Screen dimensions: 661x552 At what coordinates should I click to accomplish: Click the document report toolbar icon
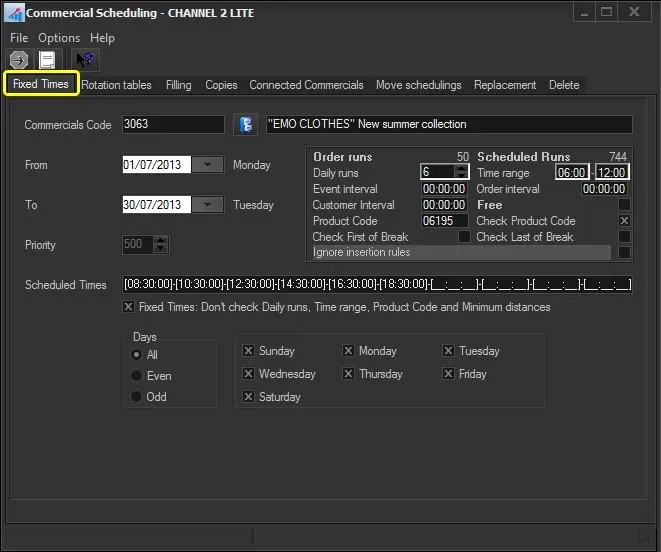coord(47,60)
